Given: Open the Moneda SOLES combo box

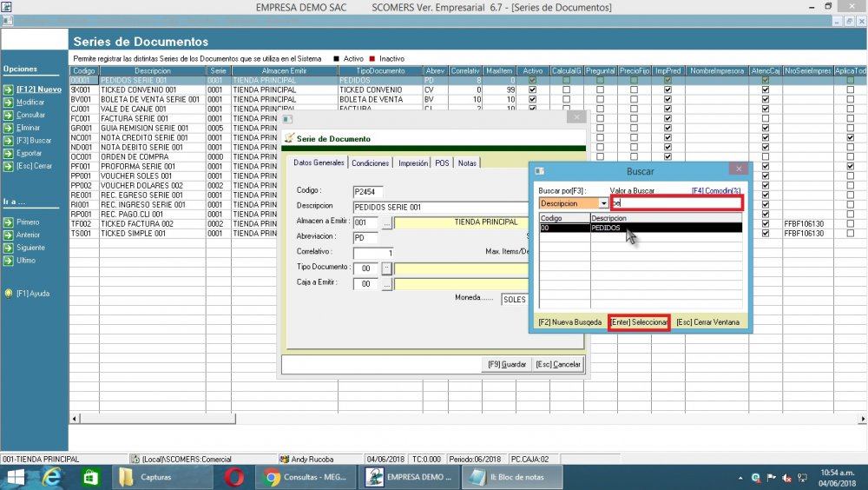Looking at the screenshot, I should 514,300.
